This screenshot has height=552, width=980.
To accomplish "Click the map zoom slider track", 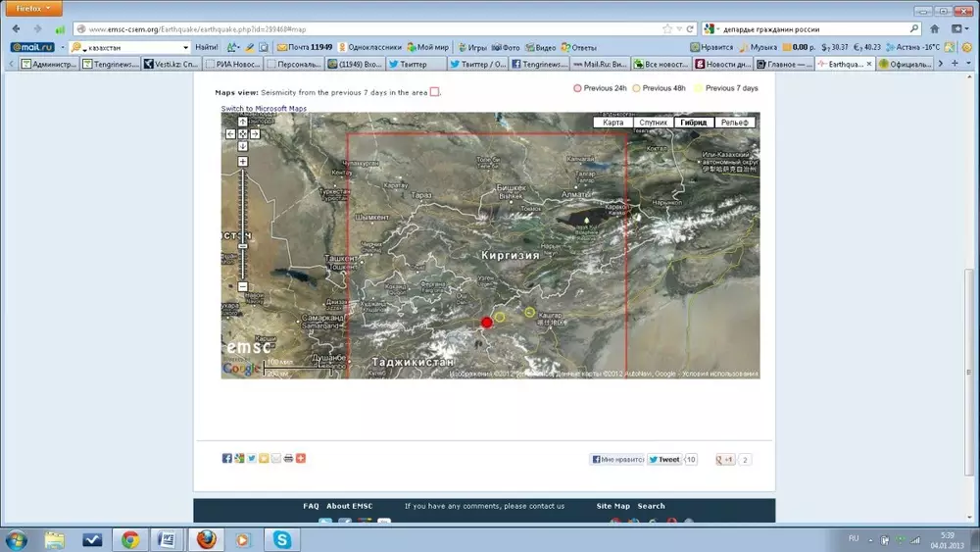I will pos(242,226).
